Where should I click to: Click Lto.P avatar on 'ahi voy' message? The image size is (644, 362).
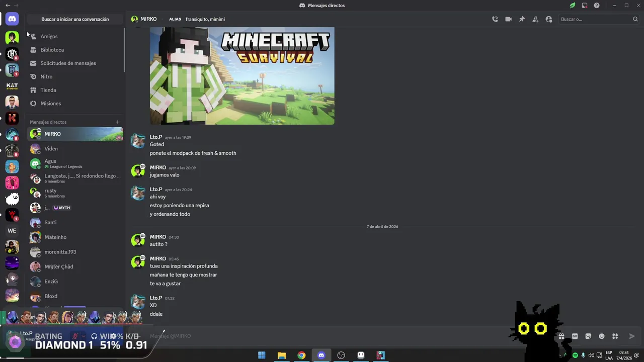(138, 193)
